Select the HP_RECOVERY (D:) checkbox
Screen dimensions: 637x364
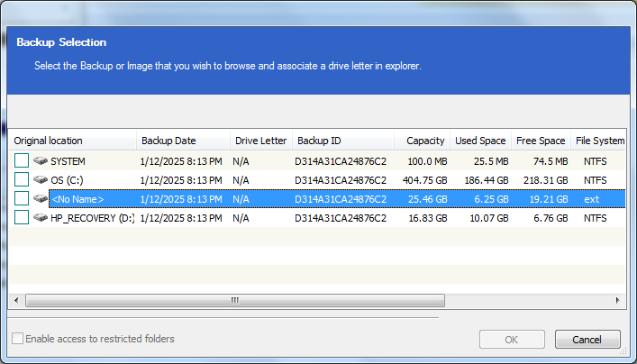pos(22,218)
